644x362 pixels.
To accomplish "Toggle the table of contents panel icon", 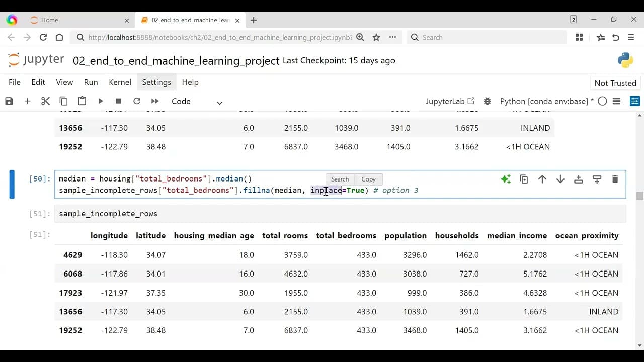I will [x=635, y=101].
